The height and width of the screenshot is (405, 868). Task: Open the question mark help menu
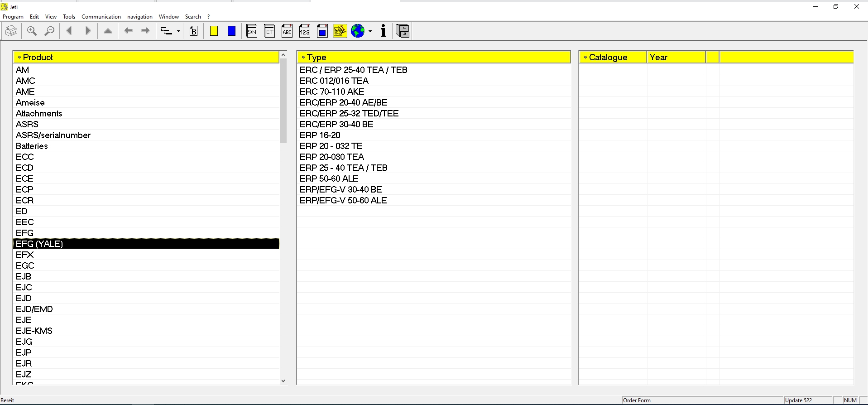point(209,17)
